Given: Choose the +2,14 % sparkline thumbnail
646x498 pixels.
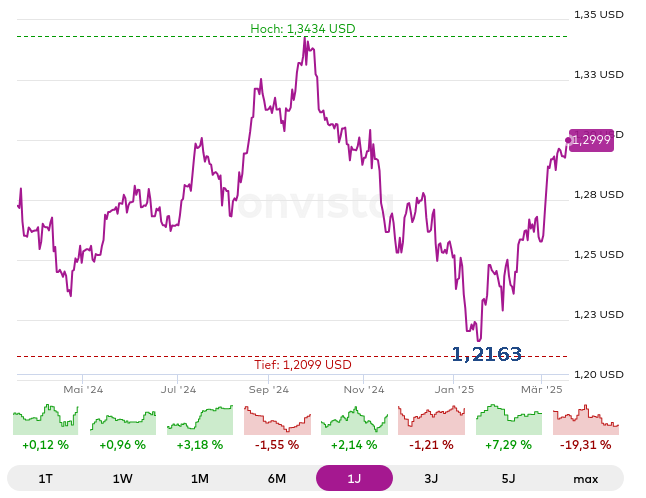Looking at the screenshot, I should point(354,420).
